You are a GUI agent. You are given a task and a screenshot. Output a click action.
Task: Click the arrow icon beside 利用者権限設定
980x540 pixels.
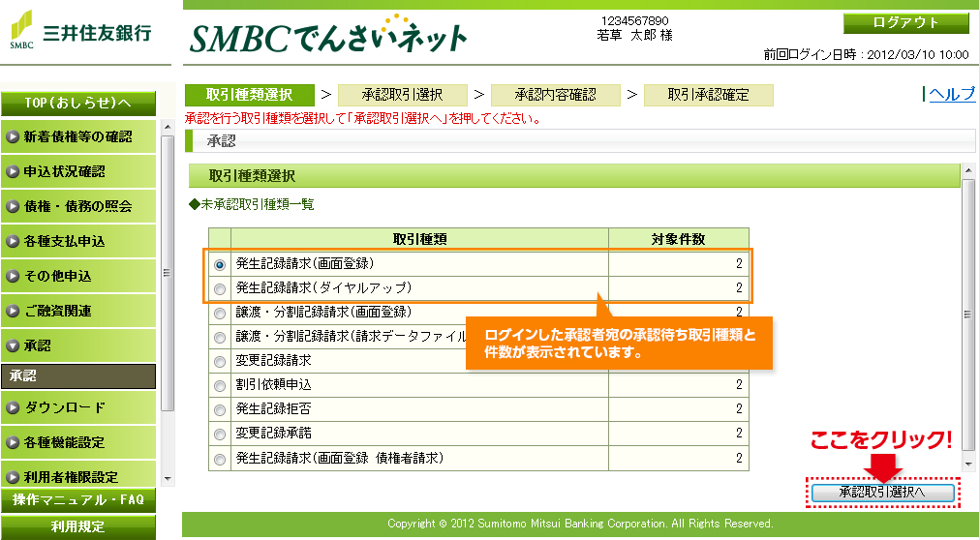pyautogui.click(x=13, y=477)
